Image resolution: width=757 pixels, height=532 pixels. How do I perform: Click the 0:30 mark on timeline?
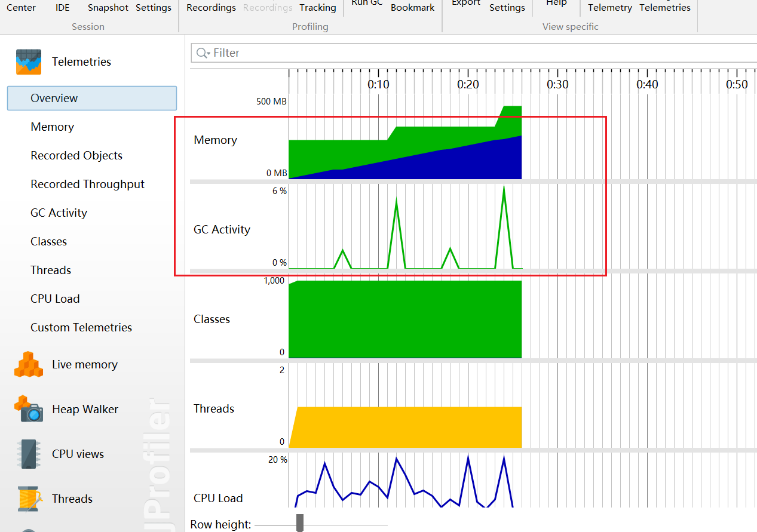click(x=557, y=84)
